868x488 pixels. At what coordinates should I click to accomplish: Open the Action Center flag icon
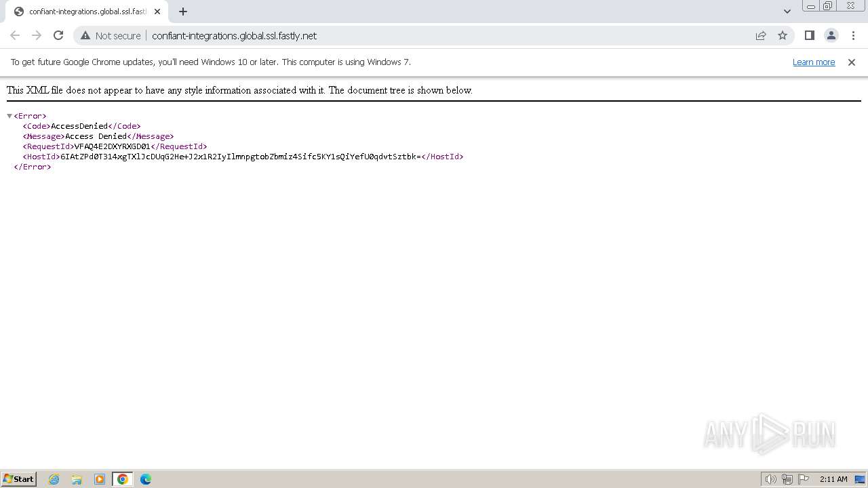coord(804,479)
